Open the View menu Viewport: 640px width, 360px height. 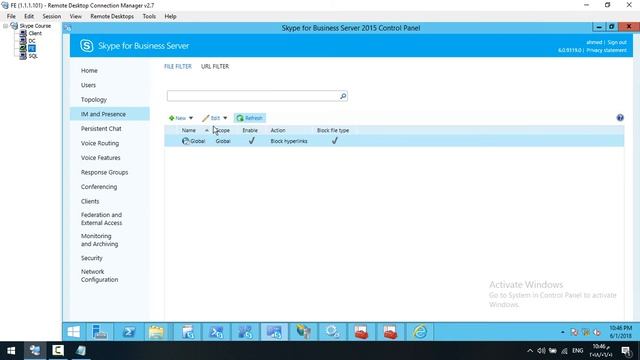pyautogui.click(x=76, y=16)
